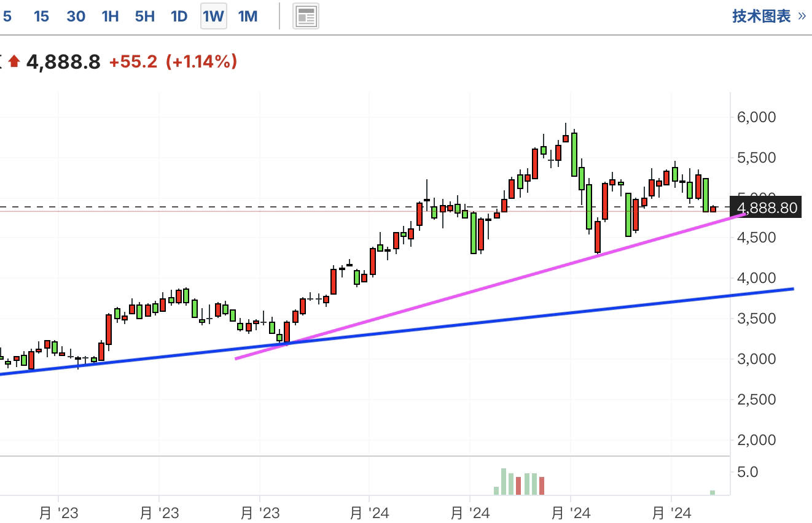Switch to the 1H interval
Image resolution: width=812 pixels, height=523 pixels.
[x=110, y=16]
